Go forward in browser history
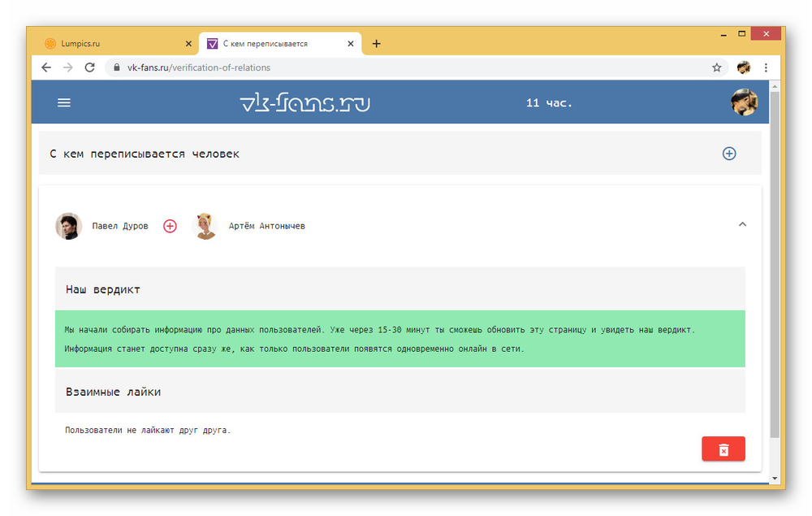812x516 pixels. 68,67
